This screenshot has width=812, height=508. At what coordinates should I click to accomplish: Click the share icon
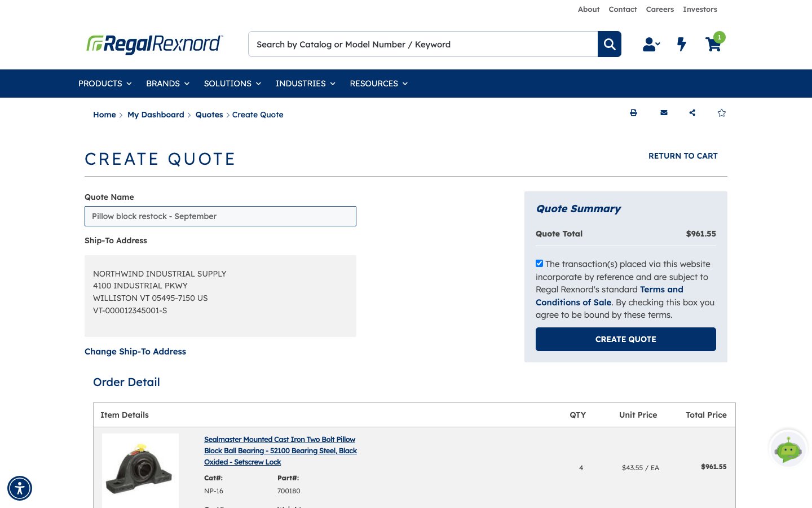point(692,113)
